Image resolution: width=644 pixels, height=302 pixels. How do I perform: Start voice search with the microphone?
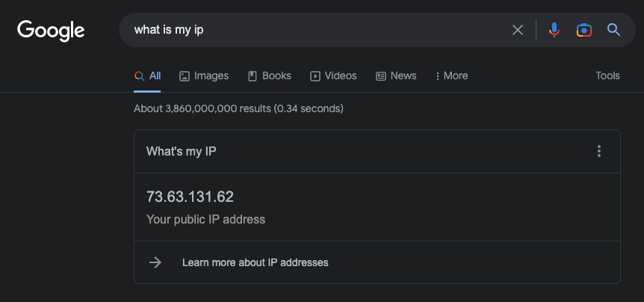554,30
